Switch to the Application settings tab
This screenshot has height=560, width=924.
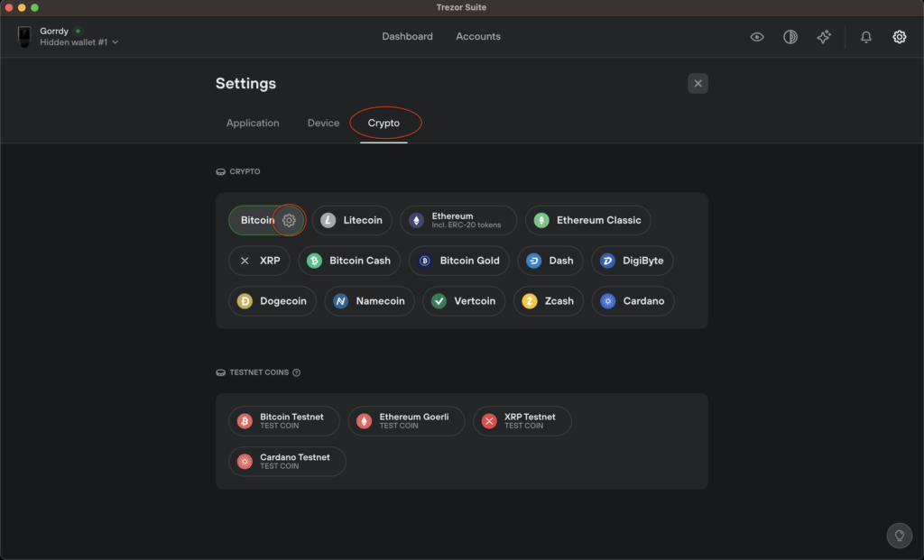(x=253, y=123)
